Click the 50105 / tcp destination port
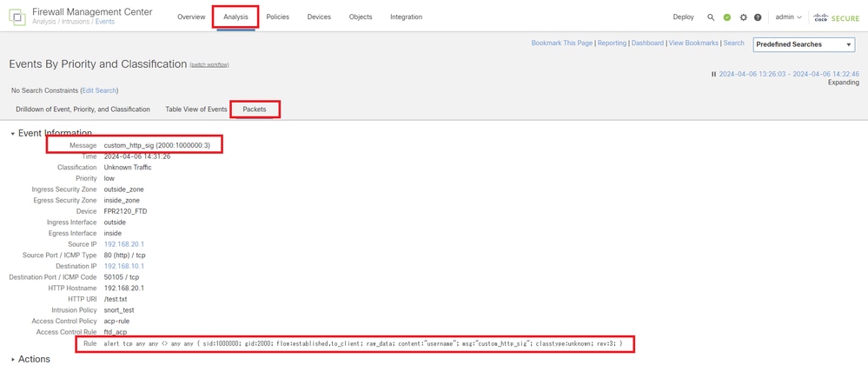The width and height of the screenshot is (868, 365). pyautogui.click(x=122, y=277)
